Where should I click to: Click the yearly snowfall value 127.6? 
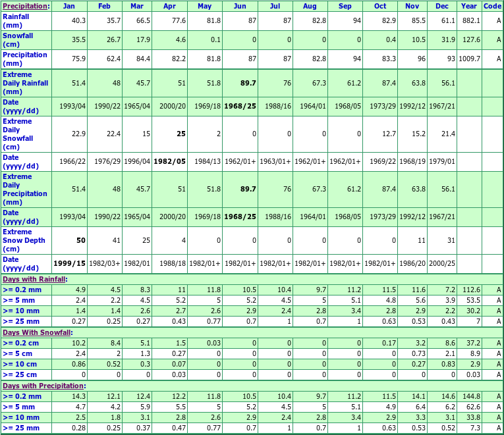click(471, 39)
